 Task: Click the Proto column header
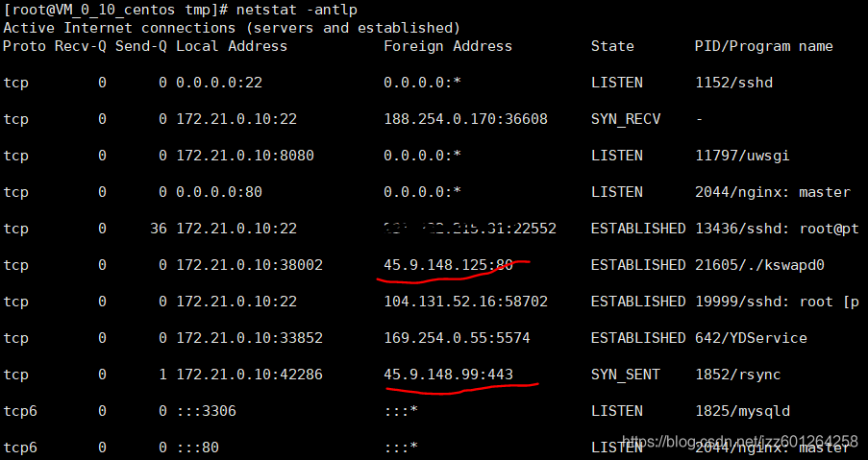[x=24, y=46]
